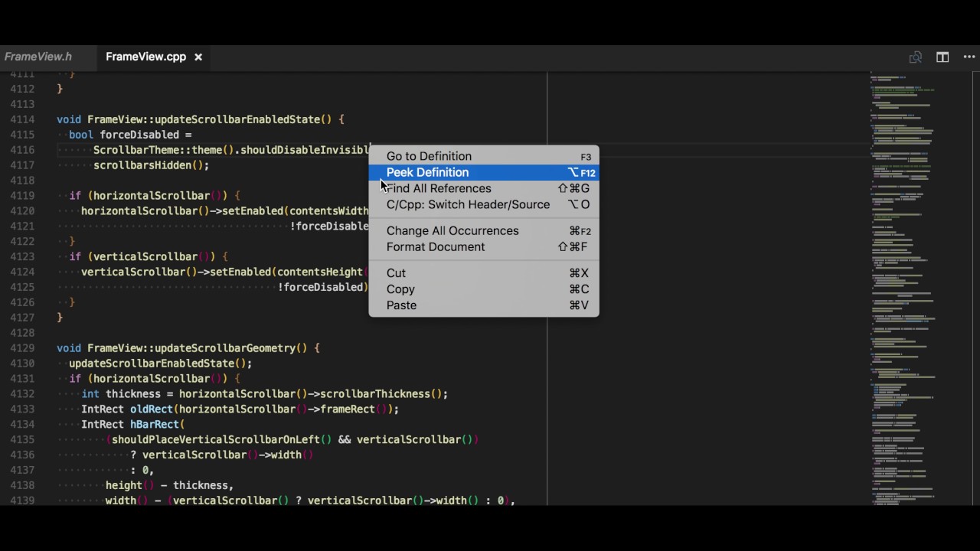Image resolution: width=980 pixels, height=551 pixels.
Task: Click line number 4129 in the gutter
Action: coord(22,348)
